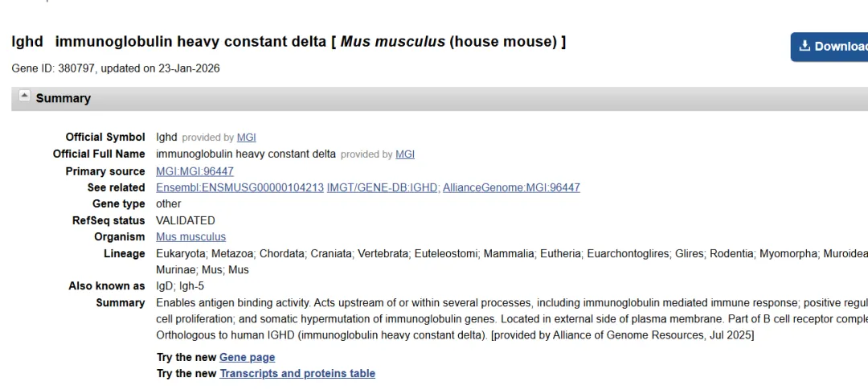Open the MGI link beside Official Full Name
Viewport: 868px width, 390px height.
click(405, 154)
